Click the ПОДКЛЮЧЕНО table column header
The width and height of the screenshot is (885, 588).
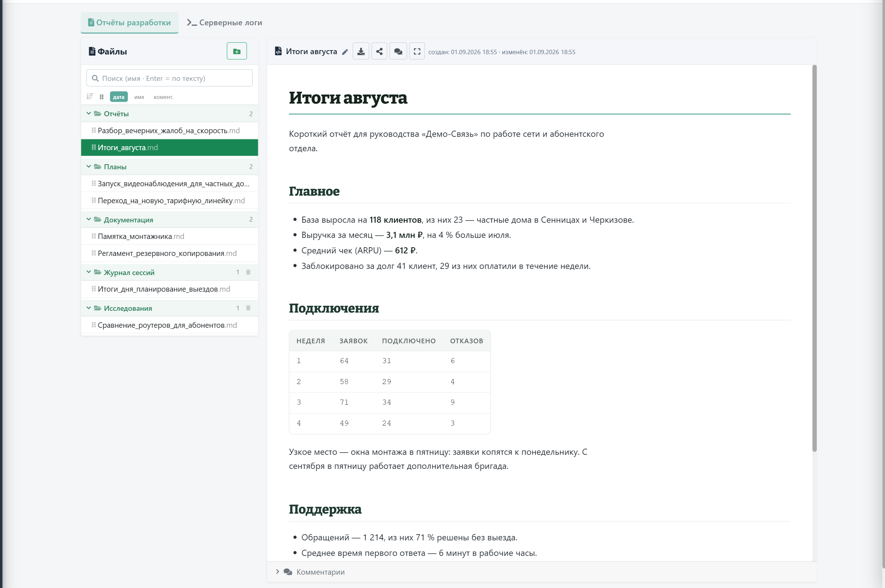click(x=409, y=341)
